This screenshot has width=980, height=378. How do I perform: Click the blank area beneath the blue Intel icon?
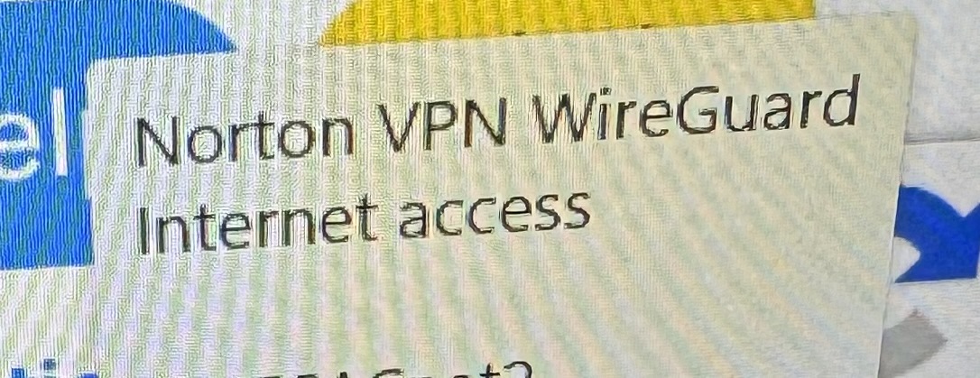(43, 316)
